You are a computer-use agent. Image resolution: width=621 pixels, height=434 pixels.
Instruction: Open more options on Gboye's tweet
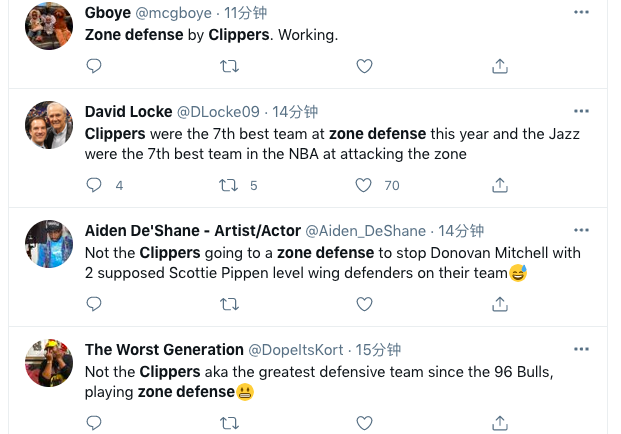[581, 12]
